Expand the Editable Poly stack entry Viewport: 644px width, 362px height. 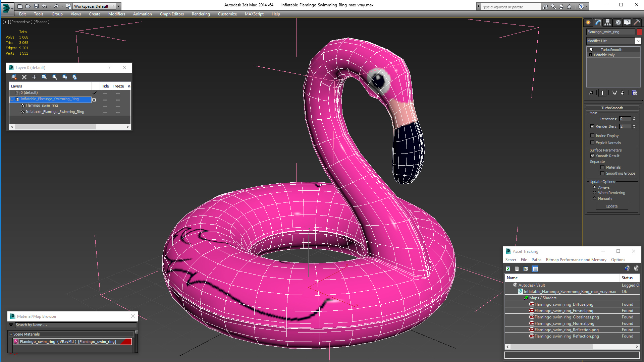590,55
